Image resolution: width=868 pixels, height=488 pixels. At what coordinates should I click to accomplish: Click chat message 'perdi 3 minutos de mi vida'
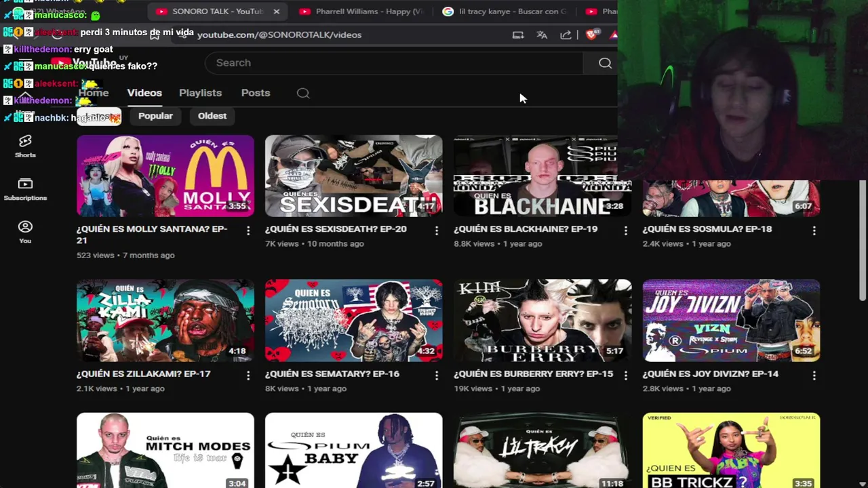pos(137,33)
